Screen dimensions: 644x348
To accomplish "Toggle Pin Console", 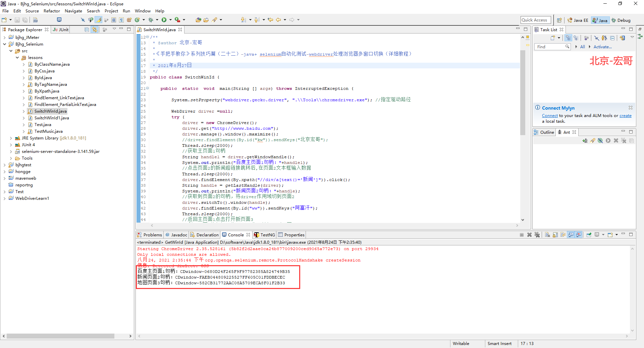I will click(589, 235).
